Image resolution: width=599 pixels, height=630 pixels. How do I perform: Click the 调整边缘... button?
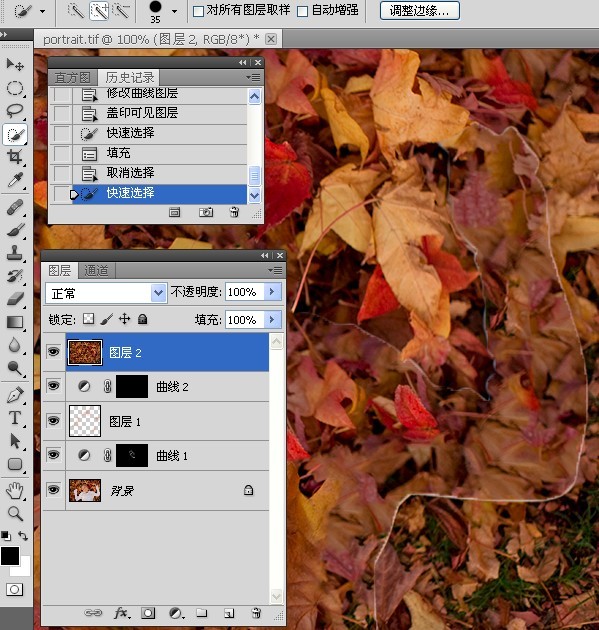(419, 10)
